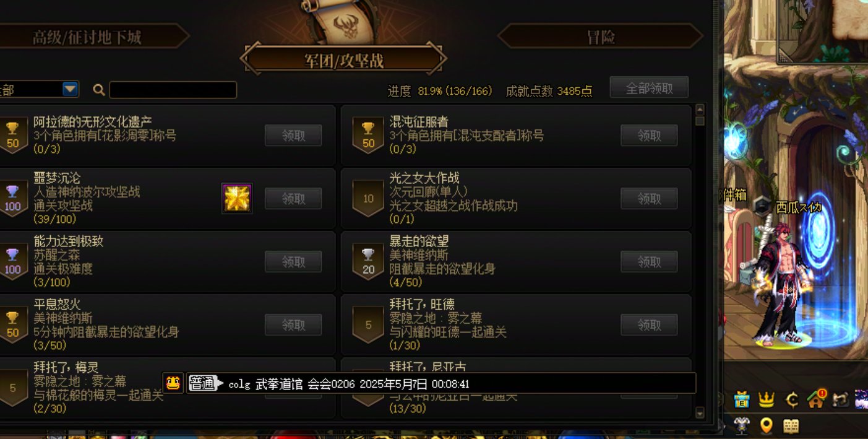Click the golden crown icon
This screenshot has height=439, width=868.
(x=767, y=400)
